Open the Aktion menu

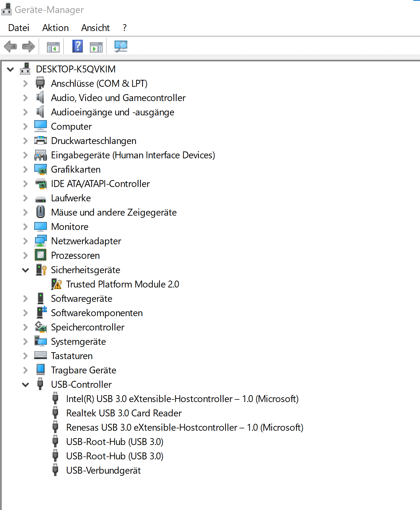click(55, 28)
